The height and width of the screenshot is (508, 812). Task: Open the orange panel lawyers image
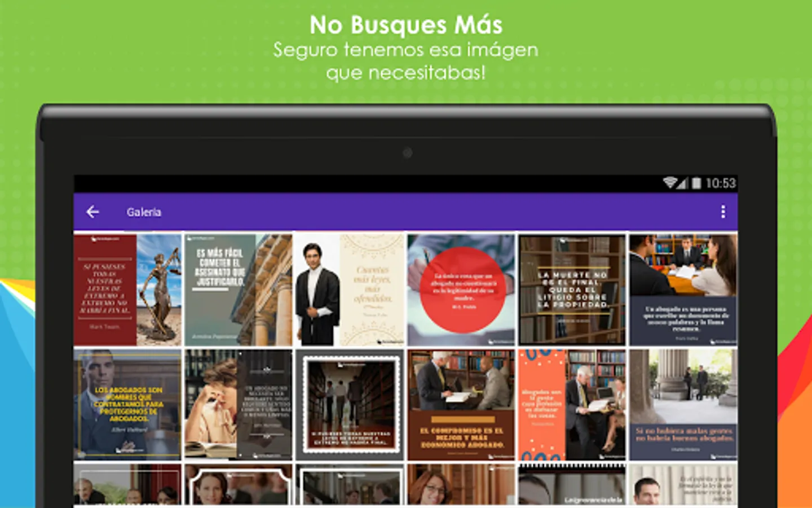pos(572,405)
